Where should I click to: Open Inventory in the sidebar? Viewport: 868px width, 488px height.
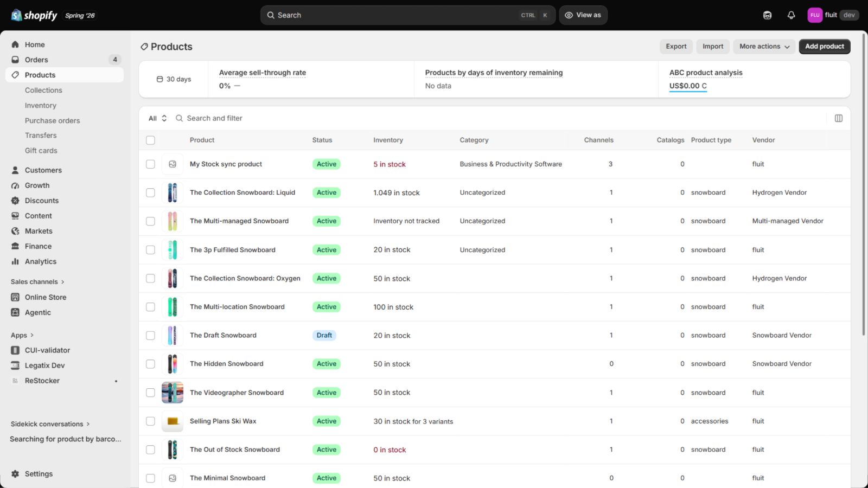(x=41, y=105)
